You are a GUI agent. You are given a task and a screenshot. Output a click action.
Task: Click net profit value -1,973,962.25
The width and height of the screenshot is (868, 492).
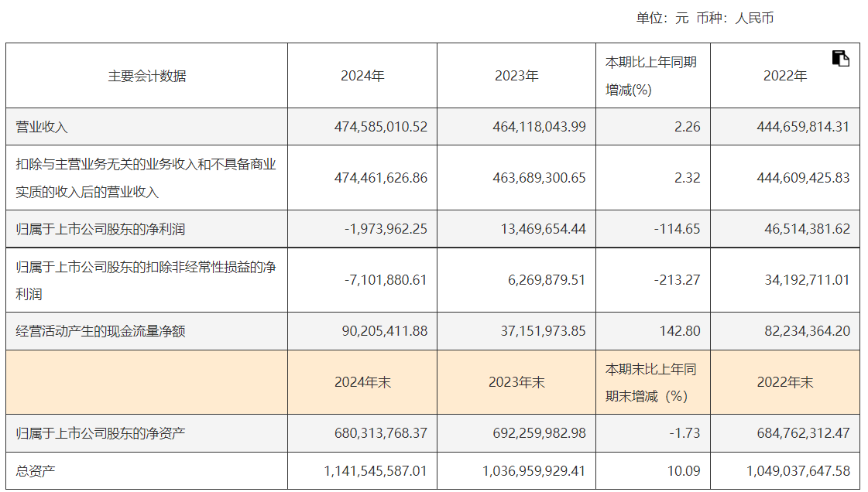(386, 229)
